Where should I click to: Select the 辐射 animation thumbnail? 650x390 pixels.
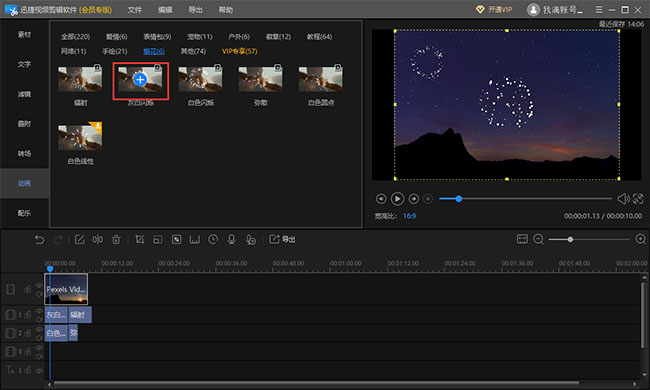pos(80,79)
